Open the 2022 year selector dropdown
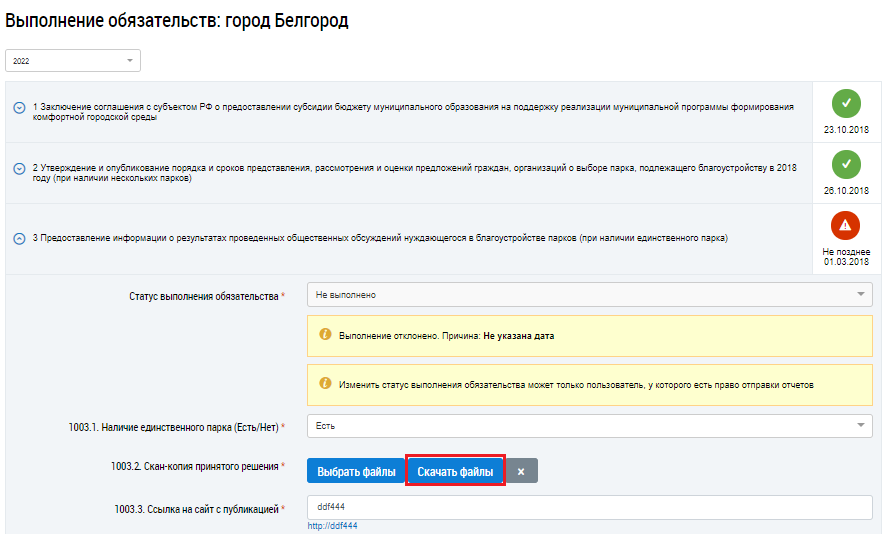This screenshot has width=888, height=534. [x=73, y=61]
